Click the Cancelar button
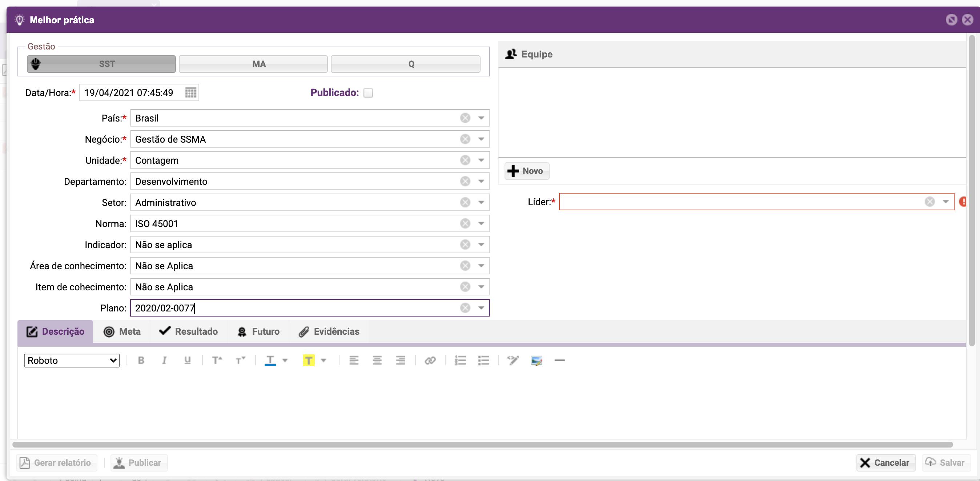The width and height of the screenshot is (980, 481). (885, 462)
